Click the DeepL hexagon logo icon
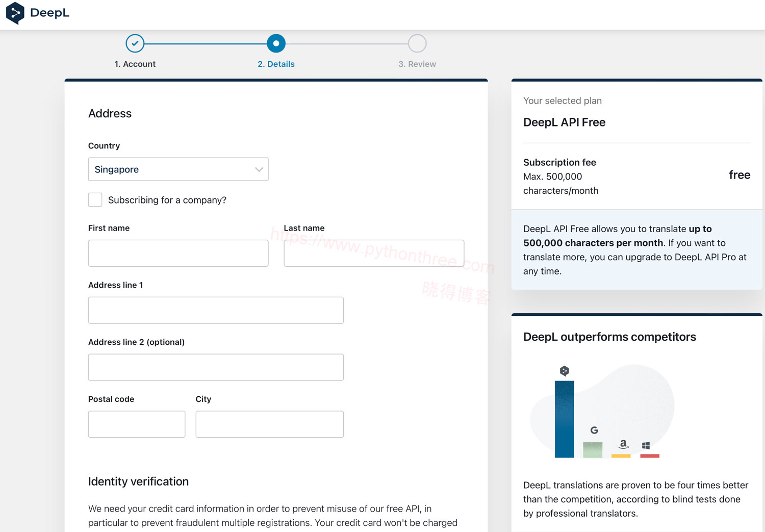This screenshot has height=532, width=765. (15, 13)
